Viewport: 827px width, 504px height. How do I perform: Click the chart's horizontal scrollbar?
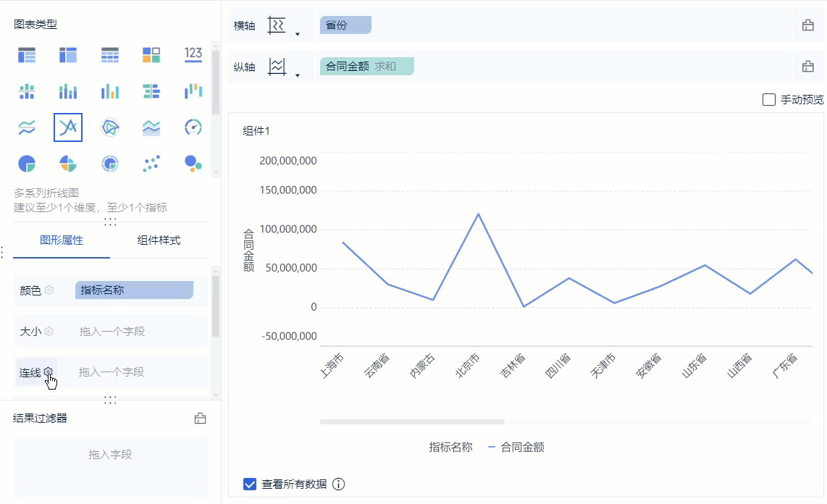(412, 421)
